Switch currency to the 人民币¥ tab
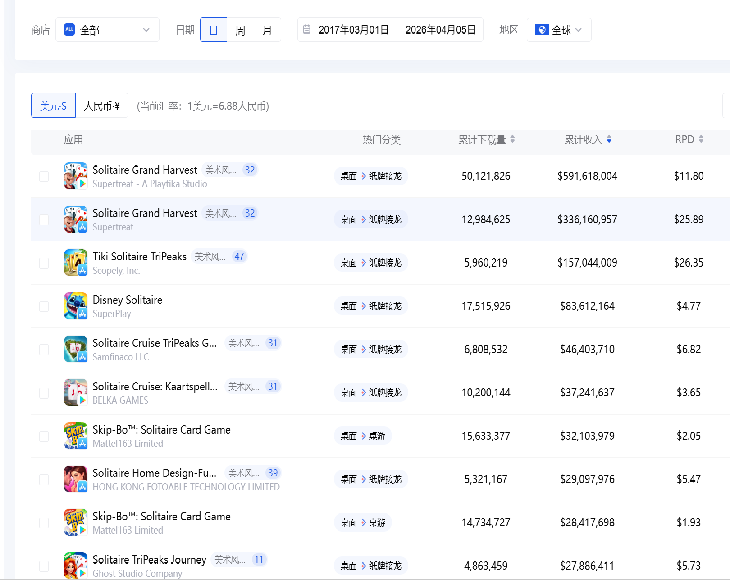The image size is (730, 580). click(102, 106)
